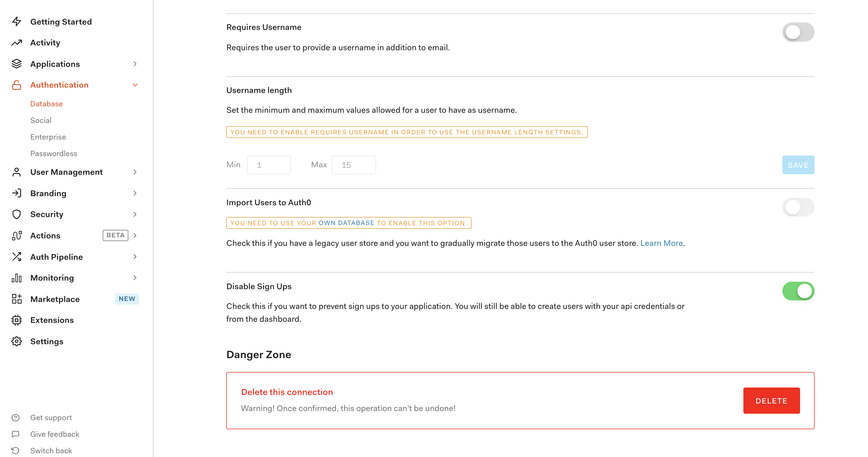Click the Auth Pipeline shuffle icon

17,257
